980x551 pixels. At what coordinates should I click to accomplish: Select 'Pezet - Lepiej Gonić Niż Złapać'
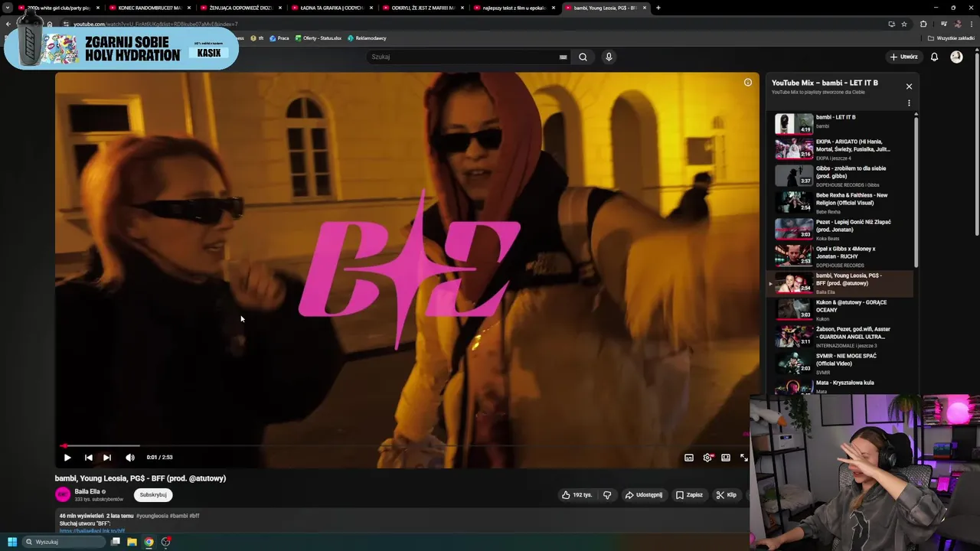pos(841,230)
